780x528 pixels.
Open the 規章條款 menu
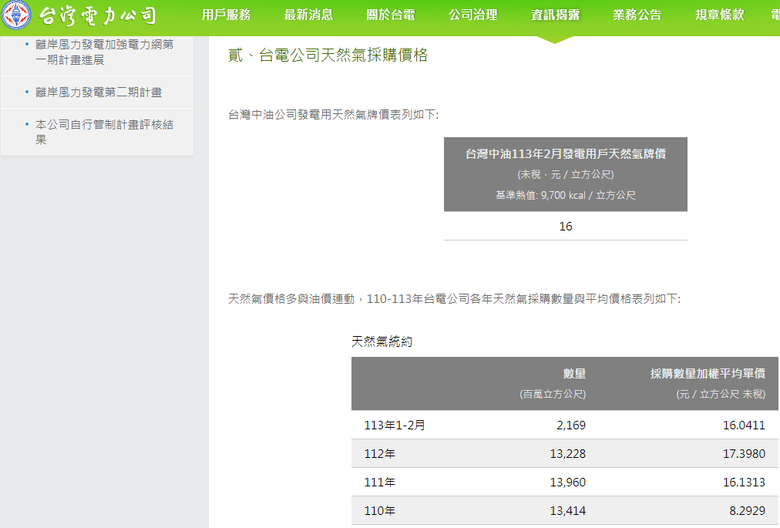click(x=720, y=15)
